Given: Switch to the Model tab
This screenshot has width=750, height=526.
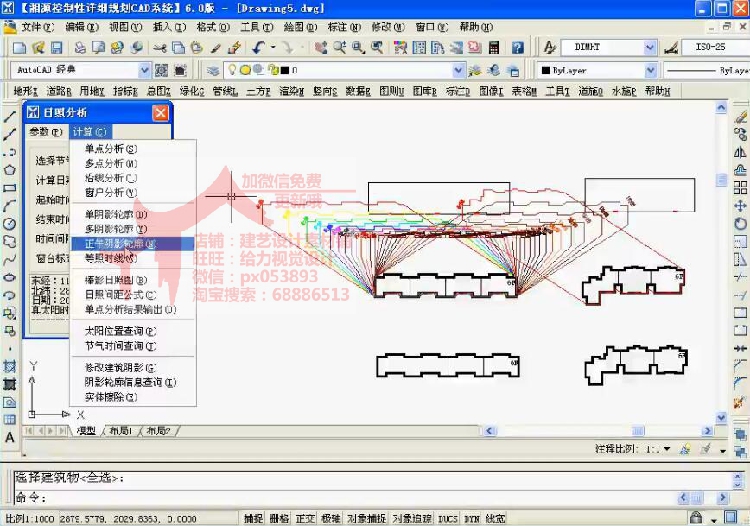Looking at the screenshot, I should [x=86, y=431].
